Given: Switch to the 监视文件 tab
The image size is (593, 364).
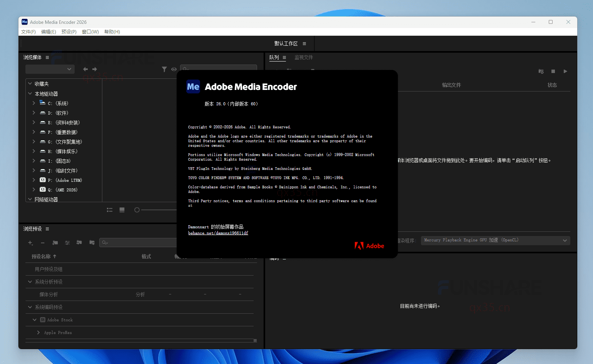Looking at the screenshot, I should pyautogui.click(x=304, y=57).
